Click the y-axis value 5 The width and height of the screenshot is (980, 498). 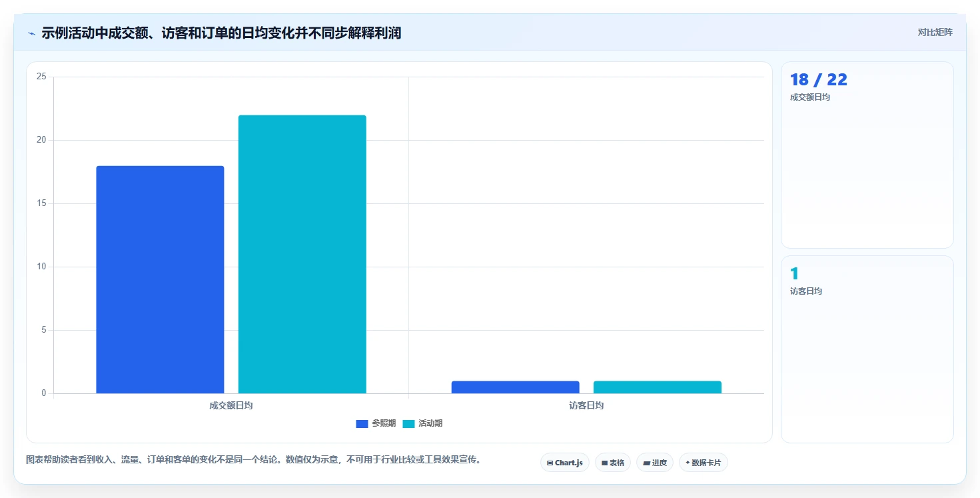44,330
